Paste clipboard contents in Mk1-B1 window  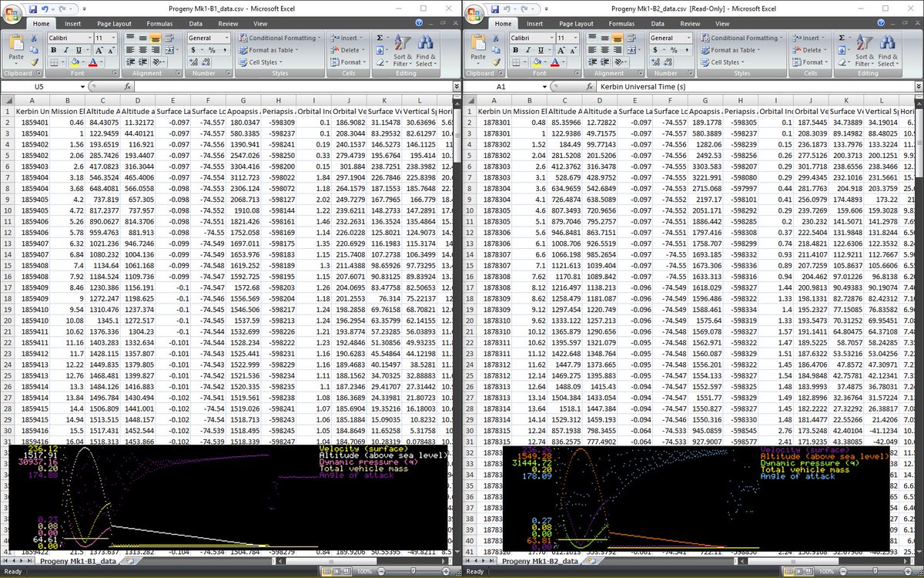click(x=15, y=48)
